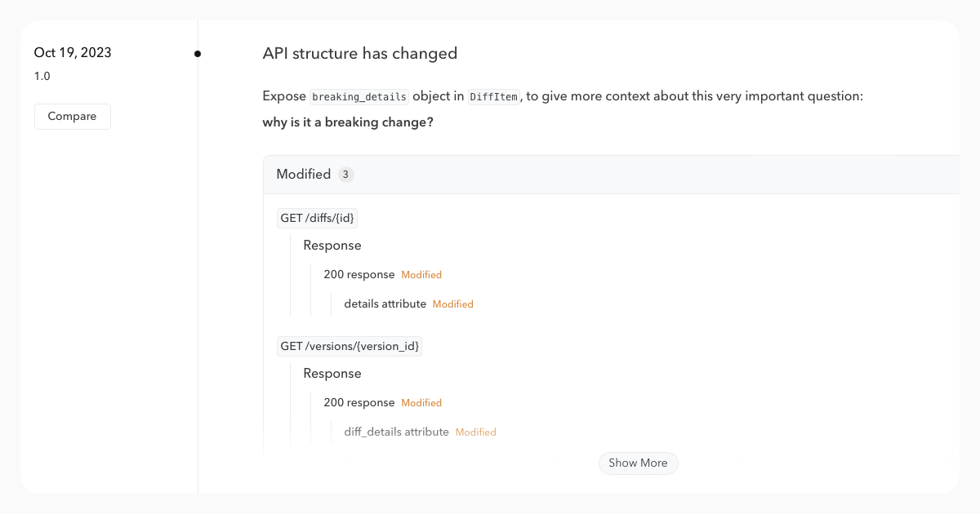Select the details attribute entry
Image resolution: width=980 pixels, height=514 pixels.
[384, 304]
